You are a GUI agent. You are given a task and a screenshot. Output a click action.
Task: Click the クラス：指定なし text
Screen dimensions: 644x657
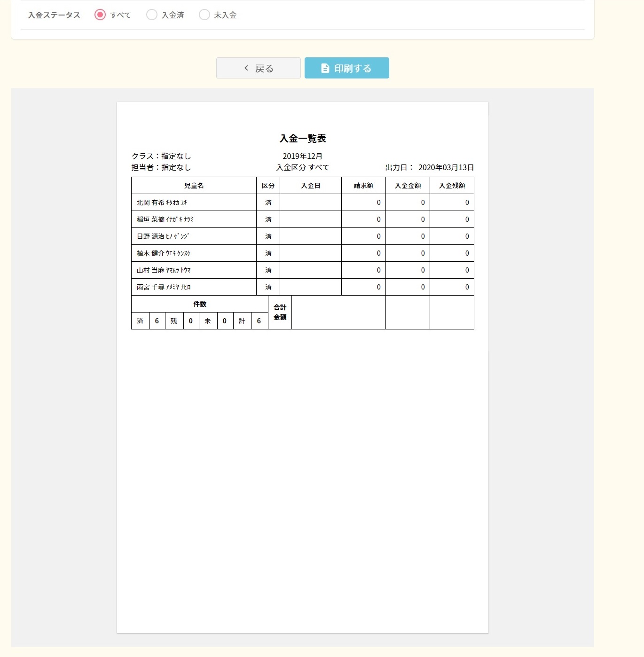(x=161, y=156)
